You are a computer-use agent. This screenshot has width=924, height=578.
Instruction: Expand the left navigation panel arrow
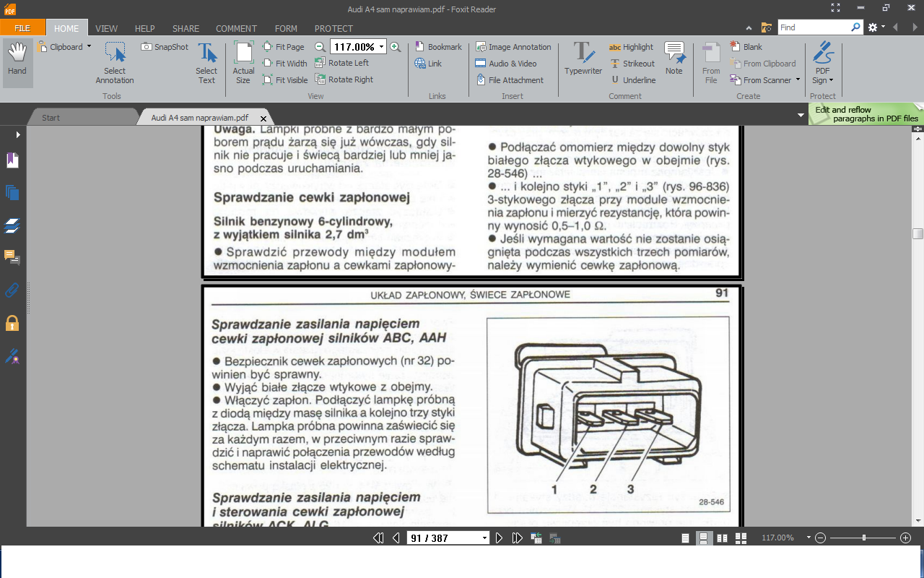pos(18,134)
